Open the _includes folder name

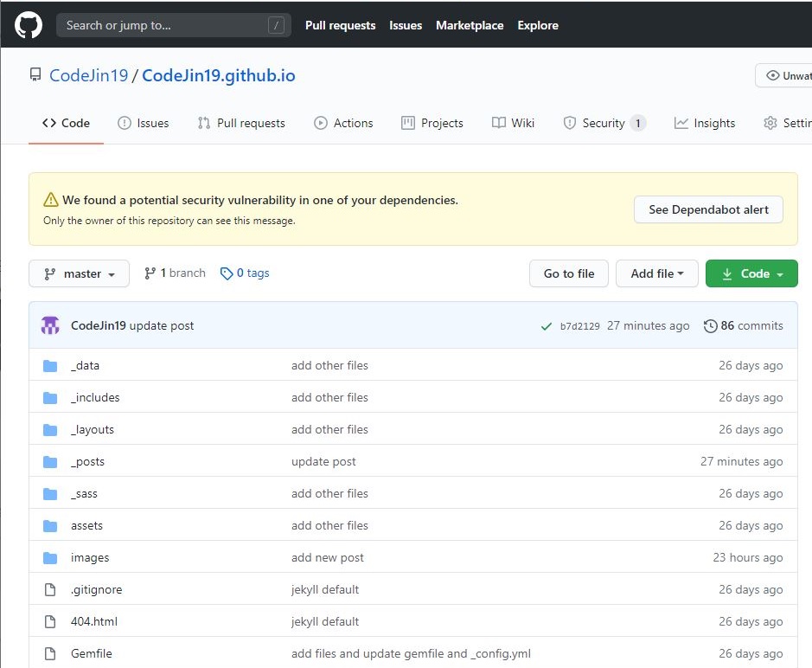pyautogui.click(x=95, y=397)
